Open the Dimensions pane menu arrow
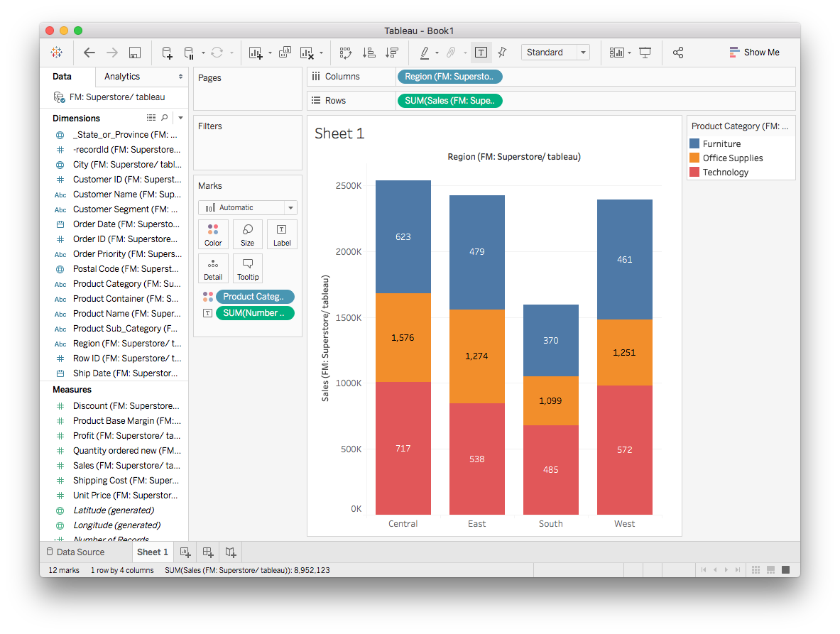 [x=180, y=118]
